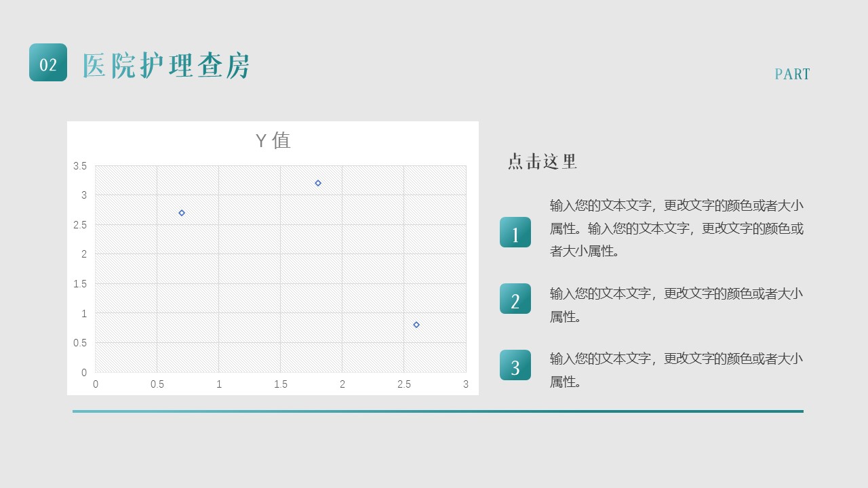Select the three-line paragraph beside badge 1

676,228
